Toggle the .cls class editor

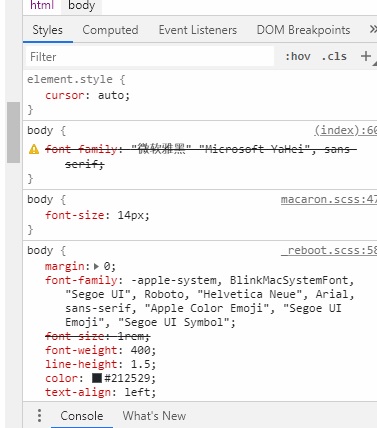coord(334,56)
